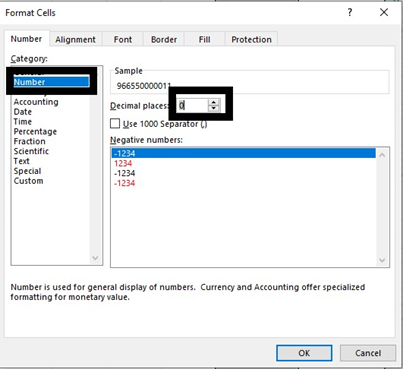The image size is (403, 369).
Task: Select highlighted -1234 negative number format
Action: click(244, 153)
